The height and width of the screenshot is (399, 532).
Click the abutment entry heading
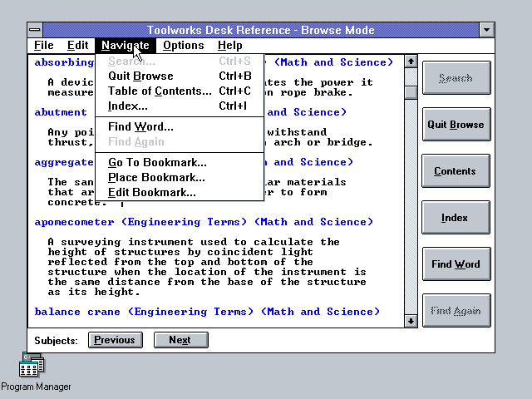[61, 112]
